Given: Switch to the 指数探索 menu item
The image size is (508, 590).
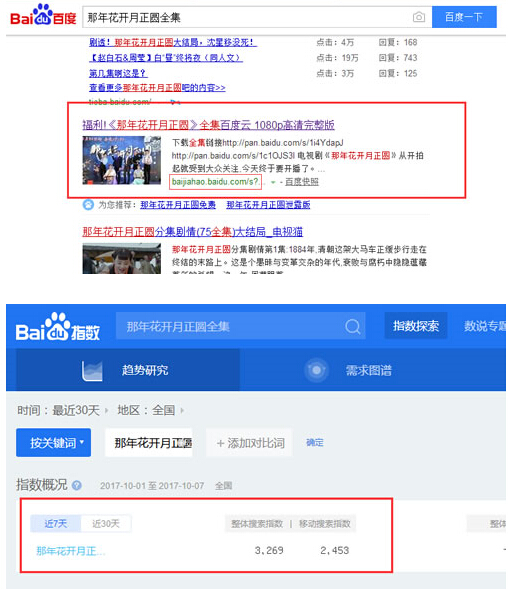Looking at the screenshot, I should [x=416, y=325].
